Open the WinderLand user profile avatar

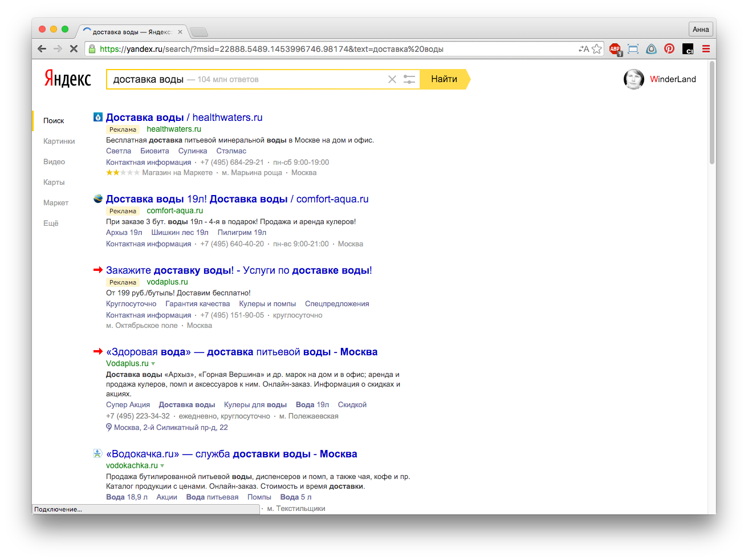633,79
